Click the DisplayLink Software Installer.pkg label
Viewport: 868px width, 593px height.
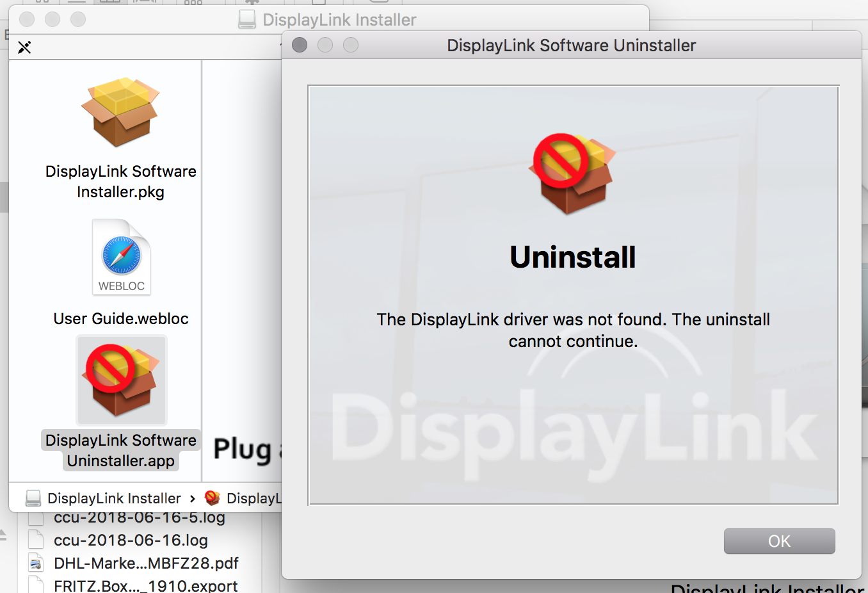click(121, 182)
